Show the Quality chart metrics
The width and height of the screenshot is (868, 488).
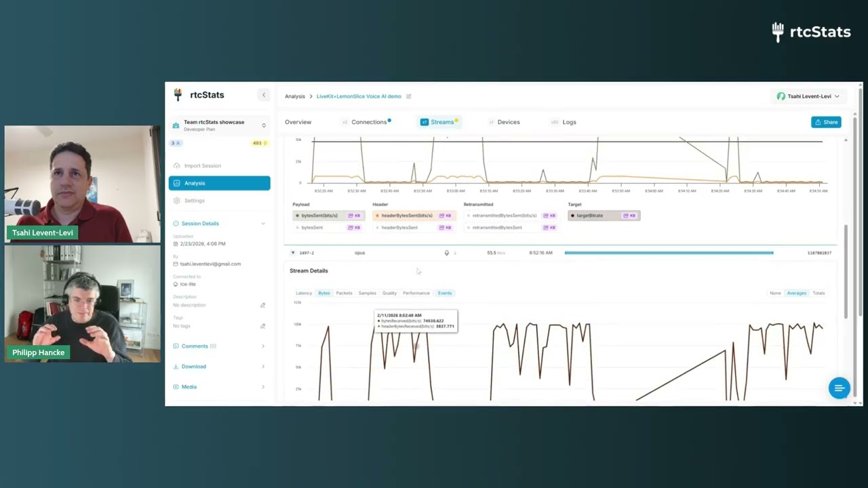click(x=389, y=293)
